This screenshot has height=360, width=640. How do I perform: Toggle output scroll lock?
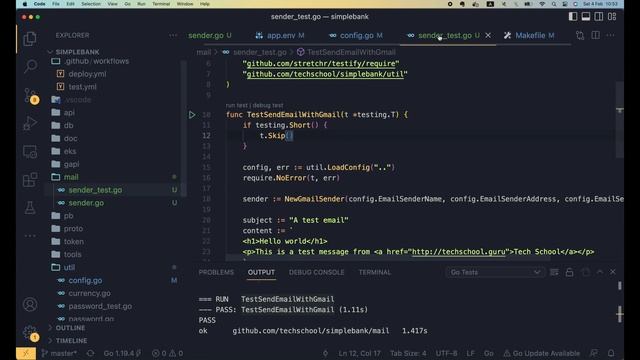[569, 272]
